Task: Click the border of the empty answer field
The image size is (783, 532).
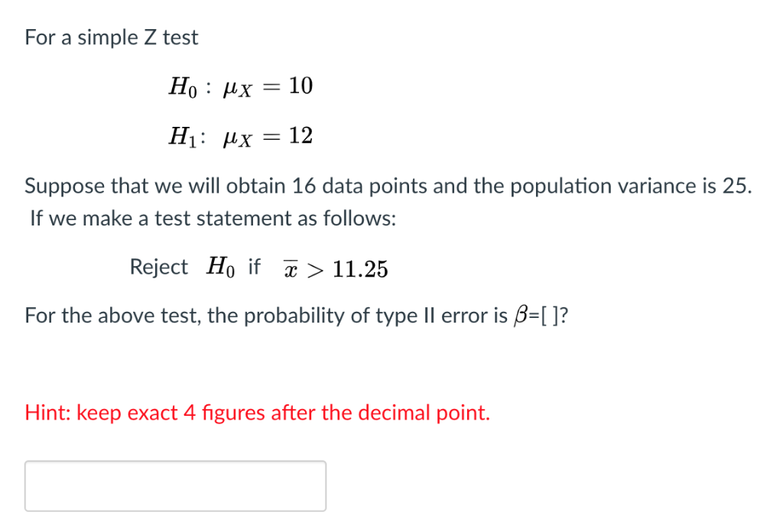Action: tap(176, 462)
